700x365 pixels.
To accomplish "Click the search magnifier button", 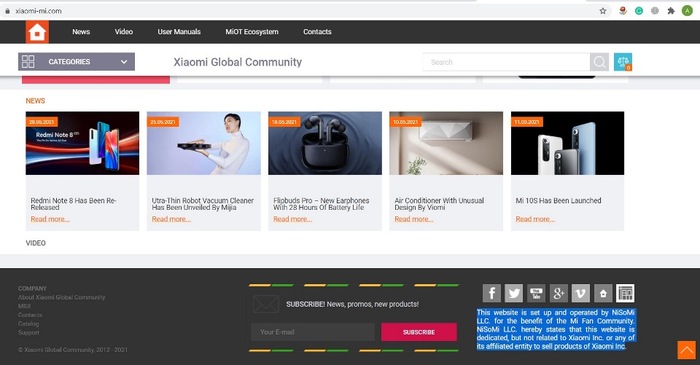I will pos(599,62).
